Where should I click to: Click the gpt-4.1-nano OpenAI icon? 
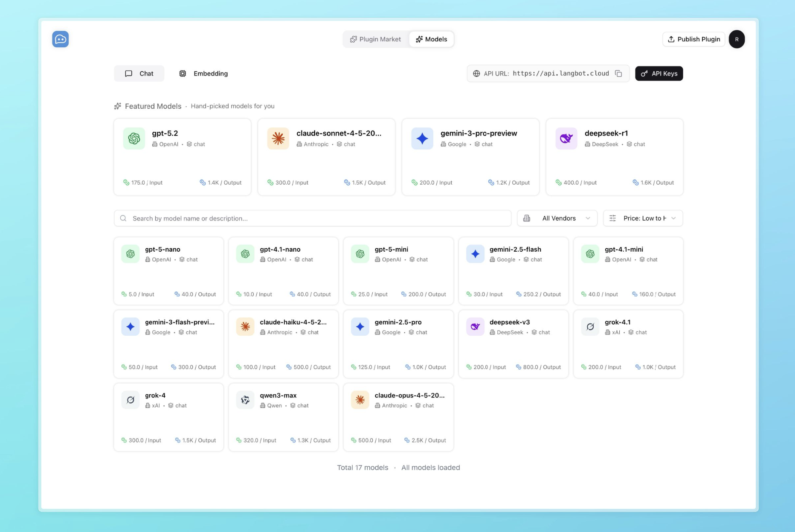[x=245, y=254]
